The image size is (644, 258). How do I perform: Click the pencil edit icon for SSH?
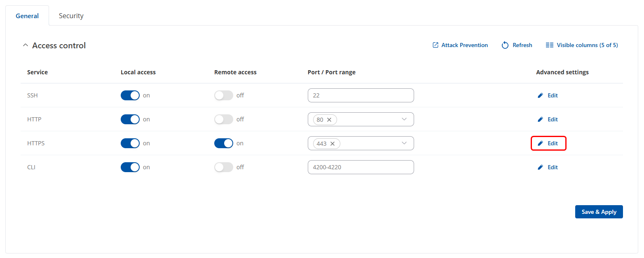click(540, 95)
